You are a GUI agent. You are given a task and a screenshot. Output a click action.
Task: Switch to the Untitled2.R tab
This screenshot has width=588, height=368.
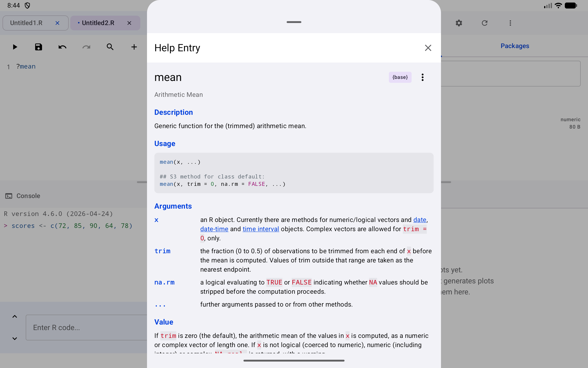98,23
